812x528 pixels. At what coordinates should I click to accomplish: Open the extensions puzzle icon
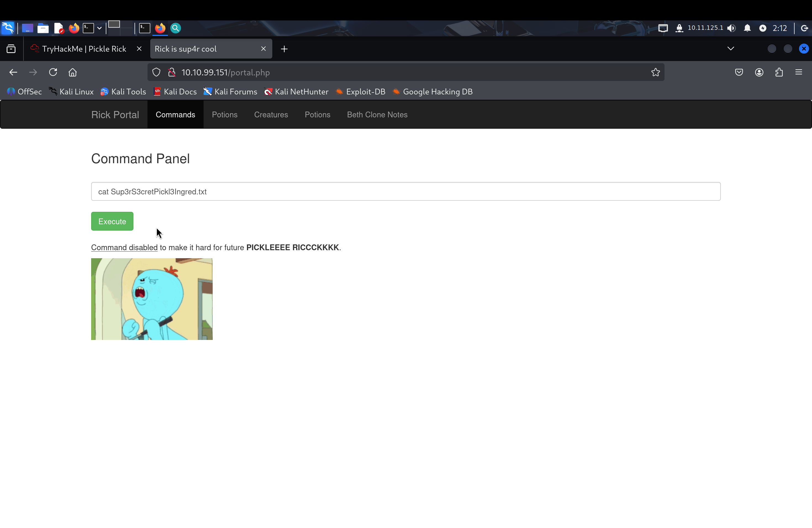779,72
